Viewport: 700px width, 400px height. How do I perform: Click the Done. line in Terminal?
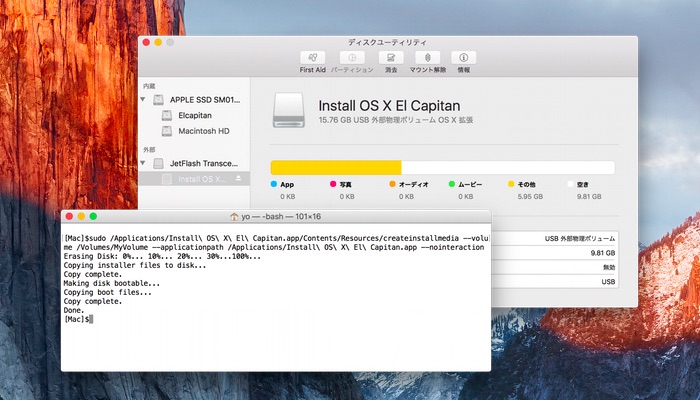tap(74, 310)
